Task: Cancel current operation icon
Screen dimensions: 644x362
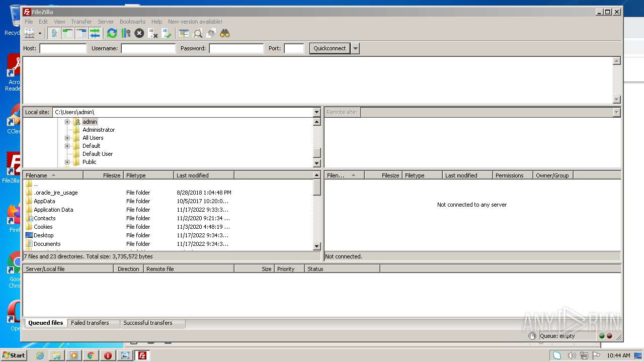Action: pos(139,33)
